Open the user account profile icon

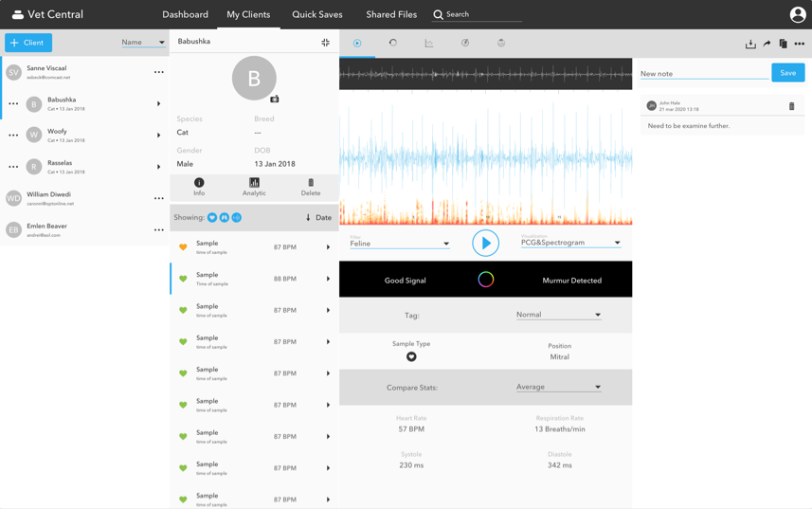797,14
